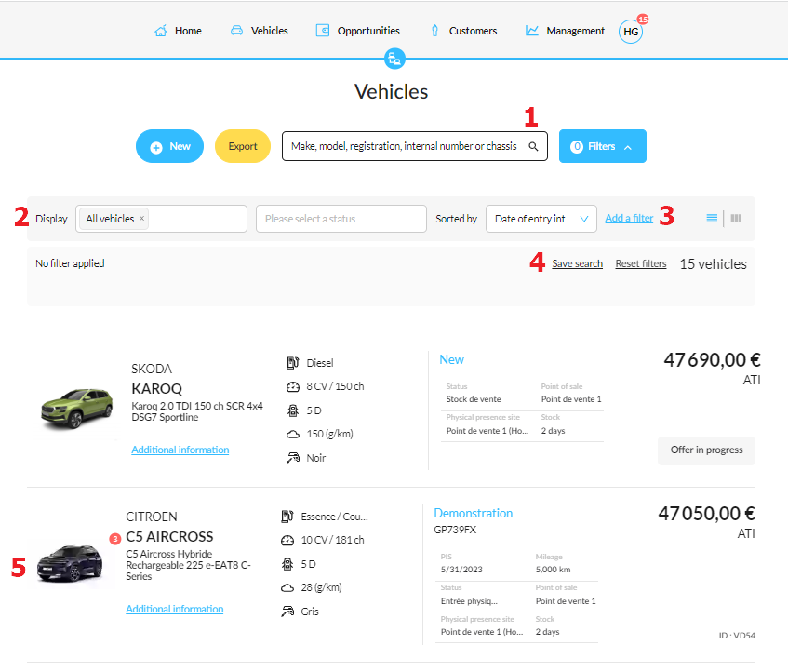The image size is (788, 672).
Task: Open the Sorted by Date of entry dropdown
Action: (x=541, y=219)
